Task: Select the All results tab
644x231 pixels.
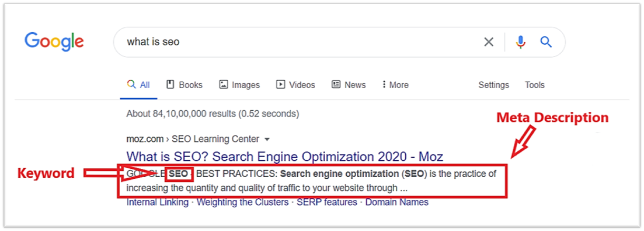Action: (x=139, y=85)
